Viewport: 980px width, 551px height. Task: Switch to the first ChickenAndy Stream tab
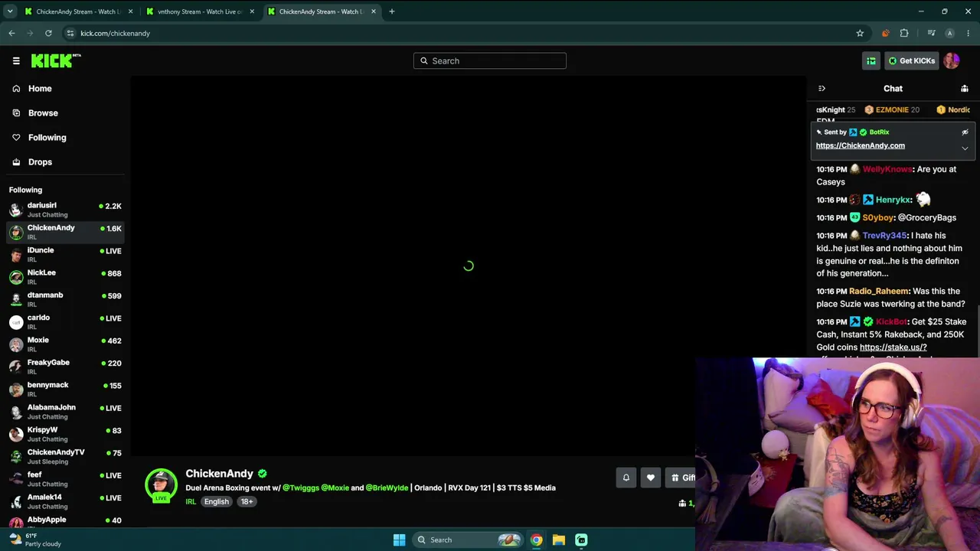[x=77, y=11]
